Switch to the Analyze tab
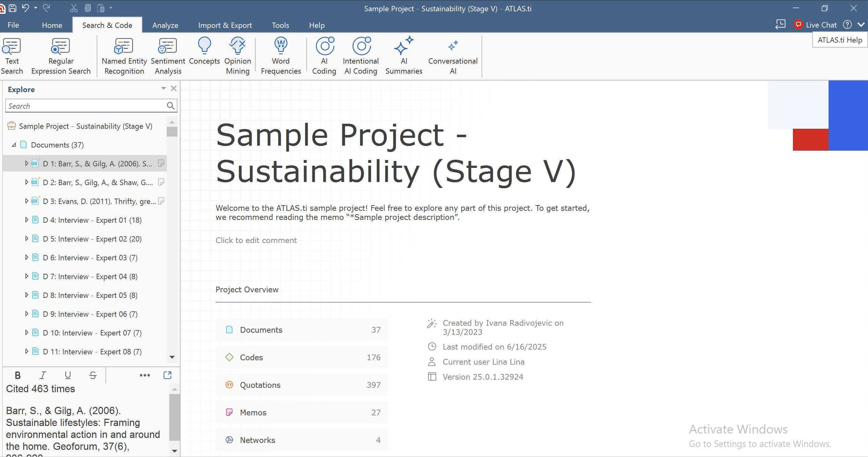 tap(165, 25)
